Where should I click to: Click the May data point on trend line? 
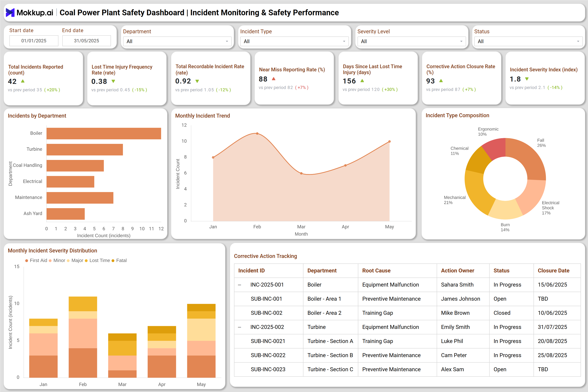tap(389, 142)
